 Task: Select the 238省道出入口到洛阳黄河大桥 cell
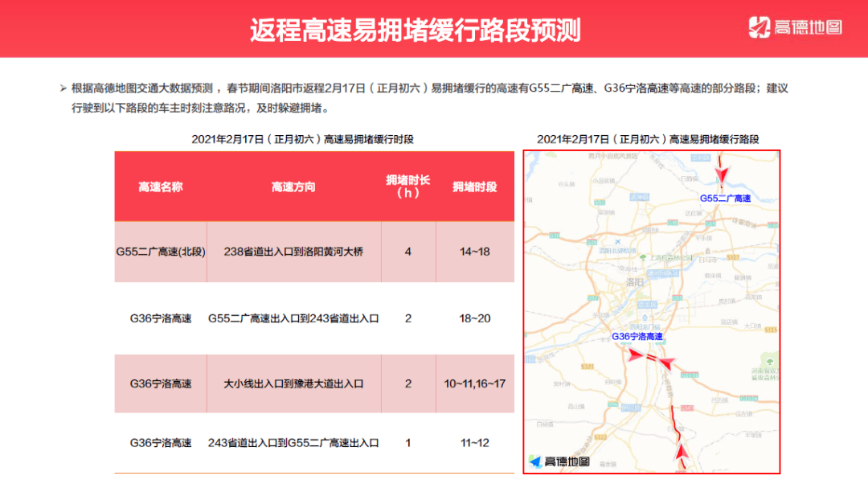click(293, 252)
